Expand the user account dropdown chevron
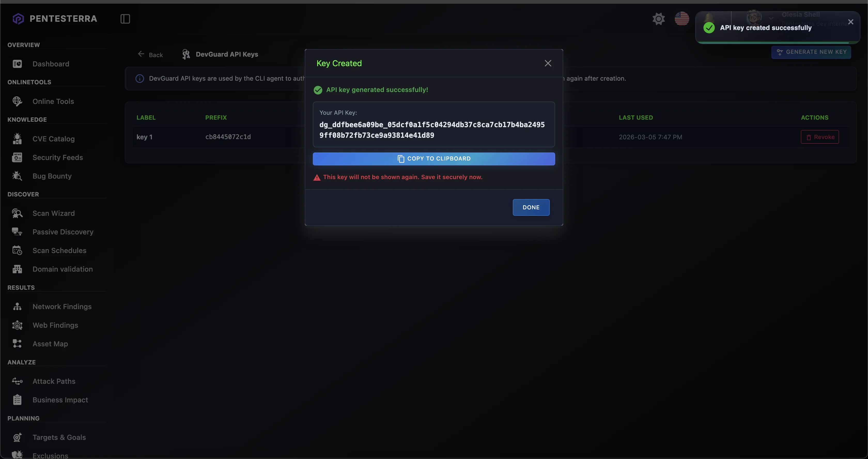 (x=771, y=19)
